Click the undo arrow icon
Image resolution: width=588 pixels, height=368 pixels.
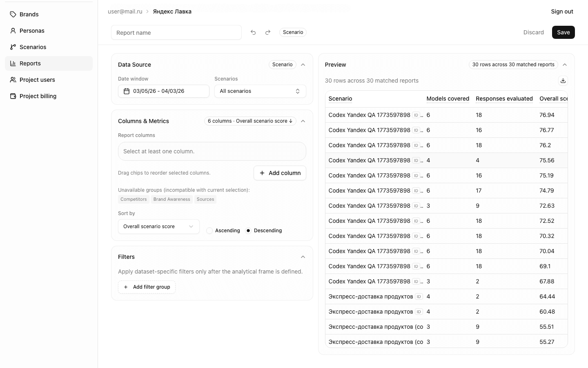[253, 32]
